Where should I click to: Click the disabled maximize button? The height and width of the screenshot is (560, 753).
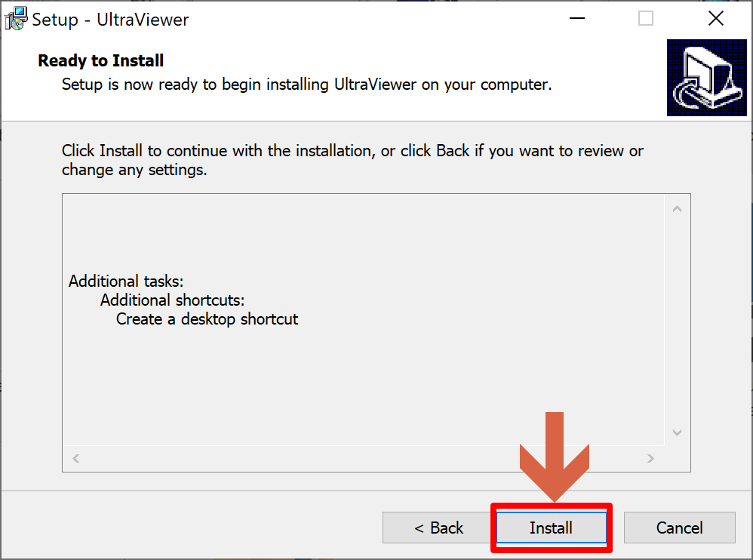(x=645, y=19)
